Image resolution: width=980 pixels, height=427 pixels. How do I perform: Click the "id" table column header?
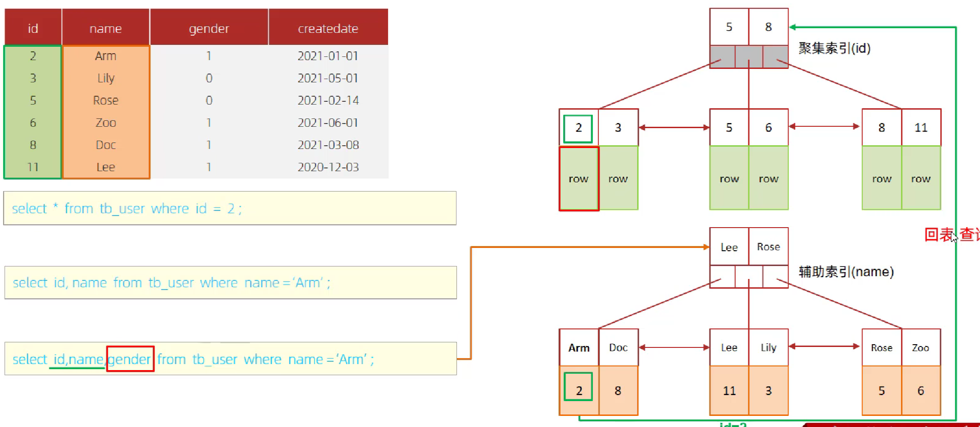coord(33,28)
